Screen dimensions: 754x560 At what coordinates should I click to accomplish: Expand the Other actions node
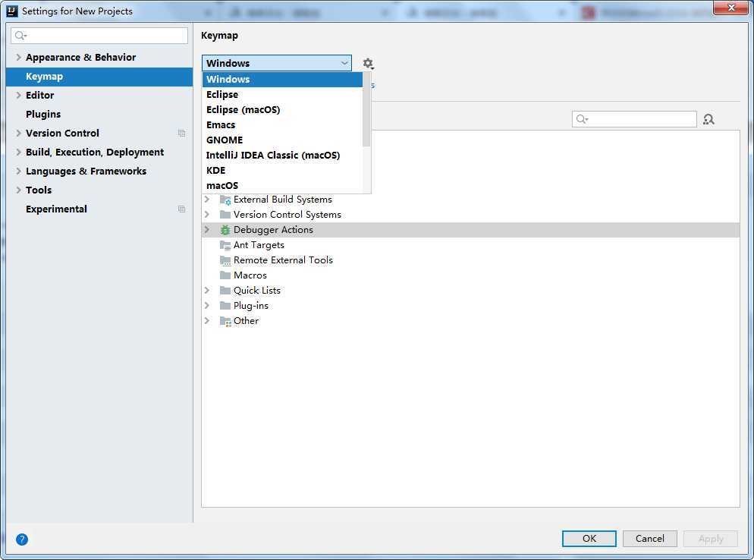[x=207, y=321]
